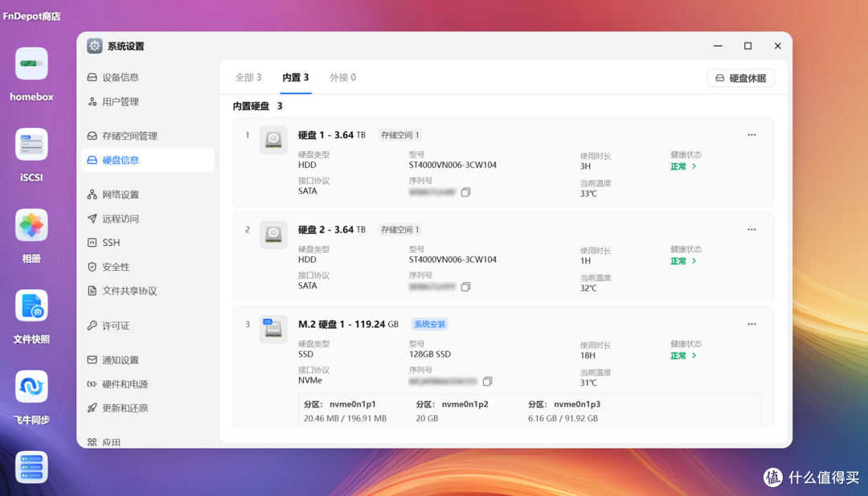Viewport: 868px width, 496px height.
Task: Click the HDD icon of 硬盘 2
Action: [x=273, y=234]
